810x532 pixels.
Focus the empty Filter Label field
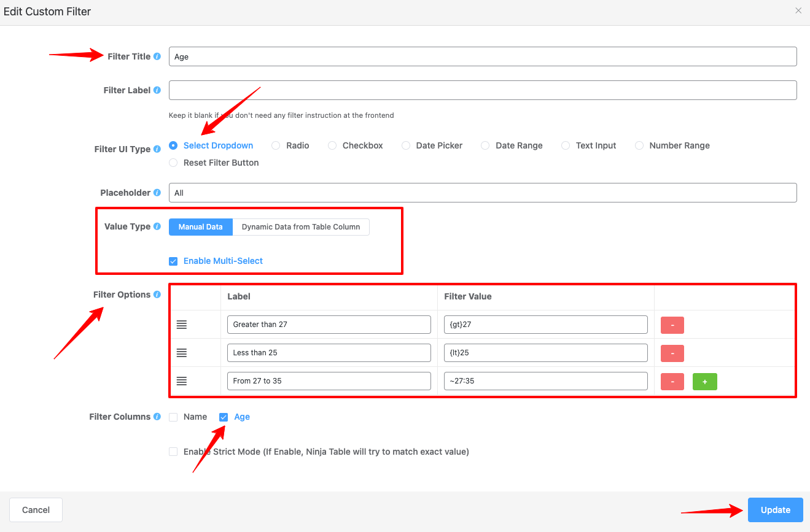point(483,90)
